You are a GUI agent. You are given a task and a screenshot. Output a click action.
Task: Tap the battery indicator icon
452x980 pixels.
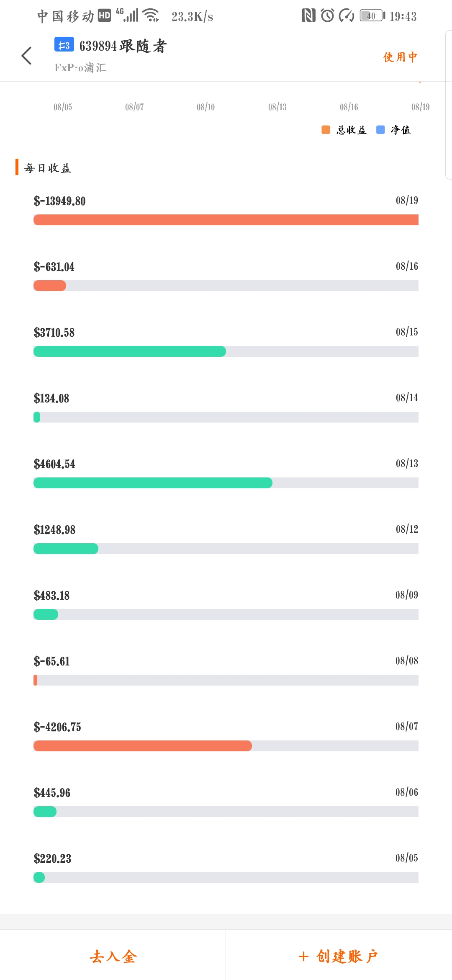[372, 16]
